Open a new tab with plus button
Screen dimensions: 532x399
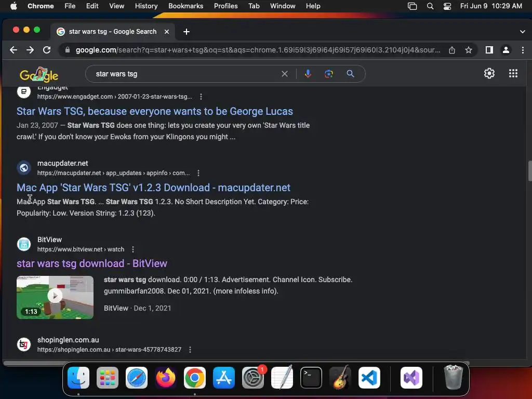[x=187, y=32]
